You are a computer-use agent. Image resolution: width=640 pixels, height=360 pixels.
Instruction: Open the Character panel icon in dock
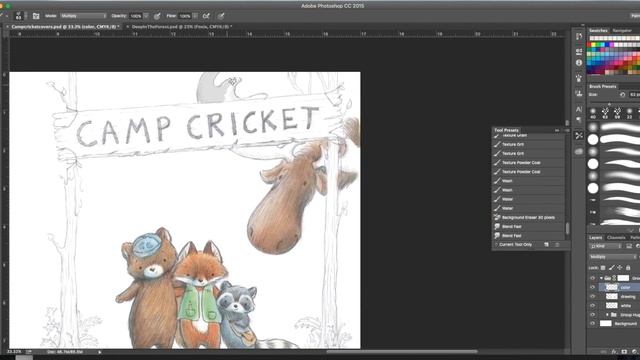coord(579,109)
